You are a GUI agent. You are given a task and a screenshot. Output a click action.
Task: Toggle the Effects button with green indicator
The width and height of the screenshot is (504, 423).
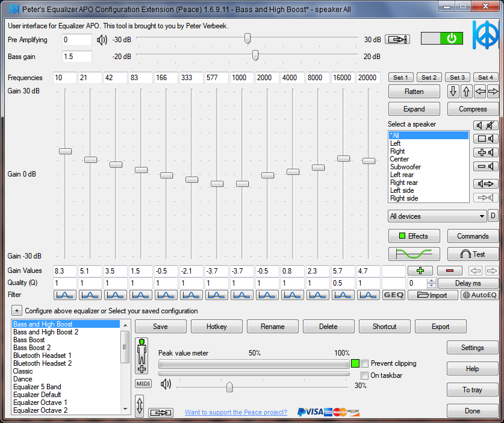coord(414,236)
